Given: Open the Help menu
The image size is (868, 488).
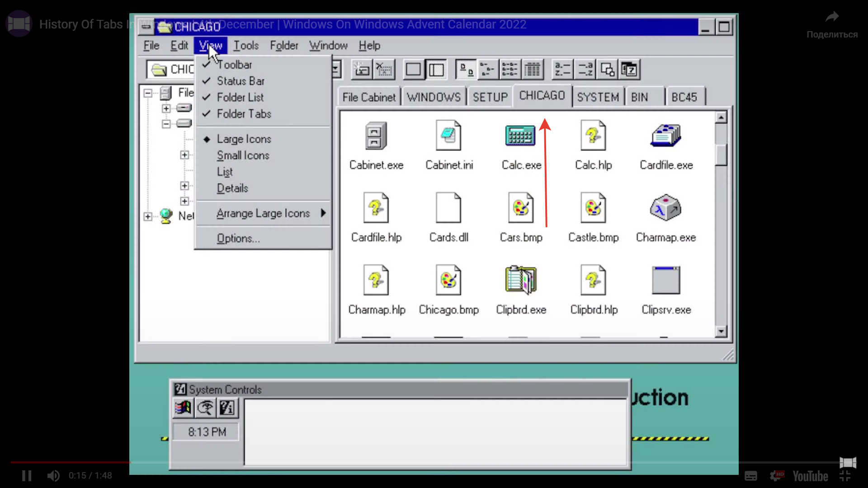Looking at the screenshot, I should click(369, 46).
